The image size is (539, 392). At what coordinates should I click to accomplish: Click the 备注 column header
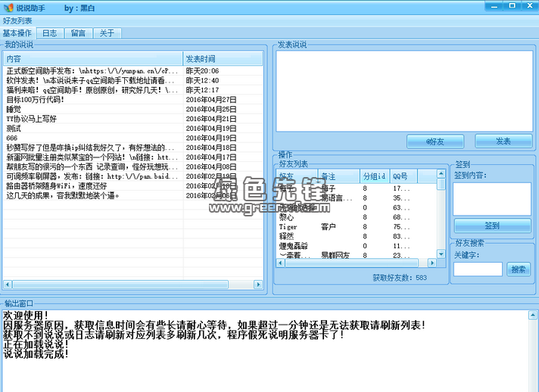(338, 176)
